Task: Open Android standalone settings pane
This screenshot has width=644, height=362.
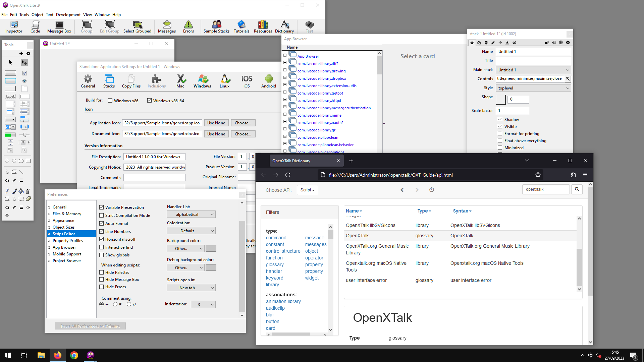Action: [x=269, y=81]
